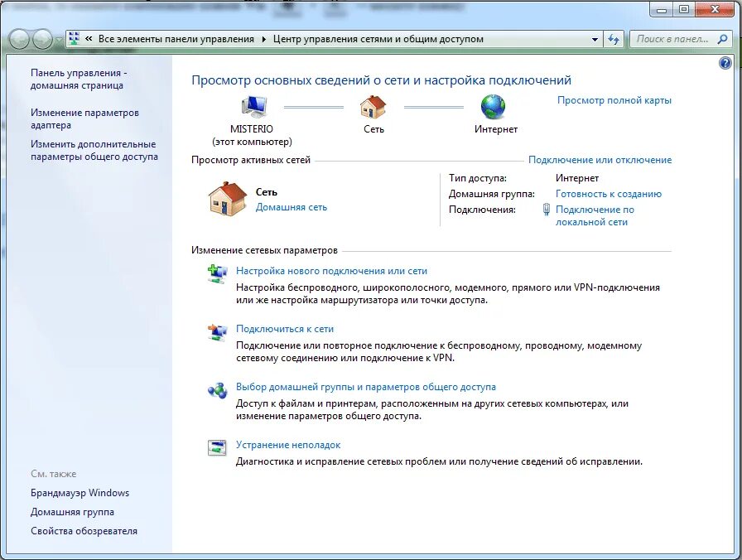742x560 pixels.
Task: Click the Internet globe icon
Action: [493, 107]
